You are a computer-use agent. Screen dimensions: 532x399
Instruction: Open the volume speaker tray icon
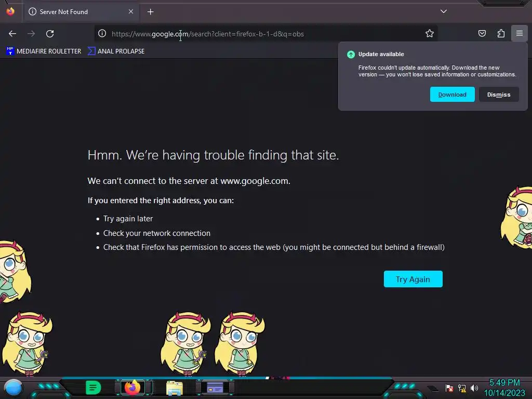point(474,388)
